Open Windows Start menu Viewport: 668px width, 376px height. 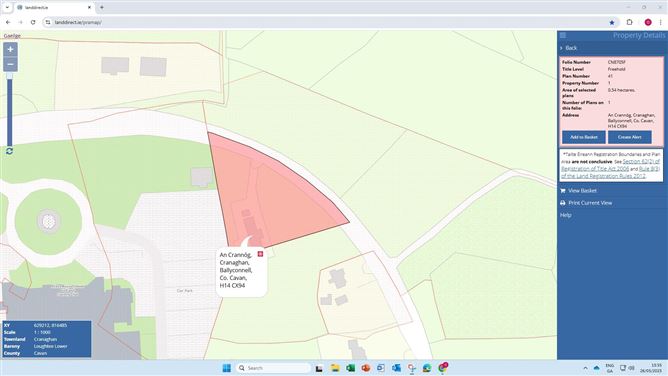tap(227, 368)
